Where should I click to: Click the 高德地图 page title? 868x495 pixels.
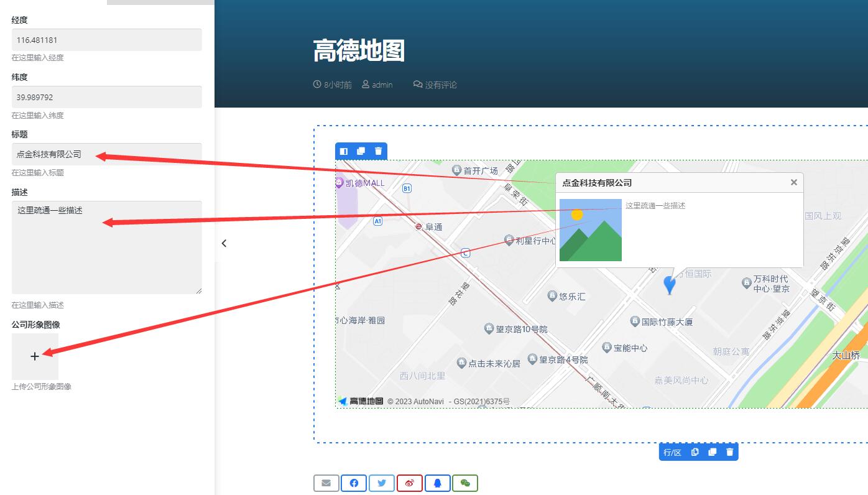click(x=359, y=50)
